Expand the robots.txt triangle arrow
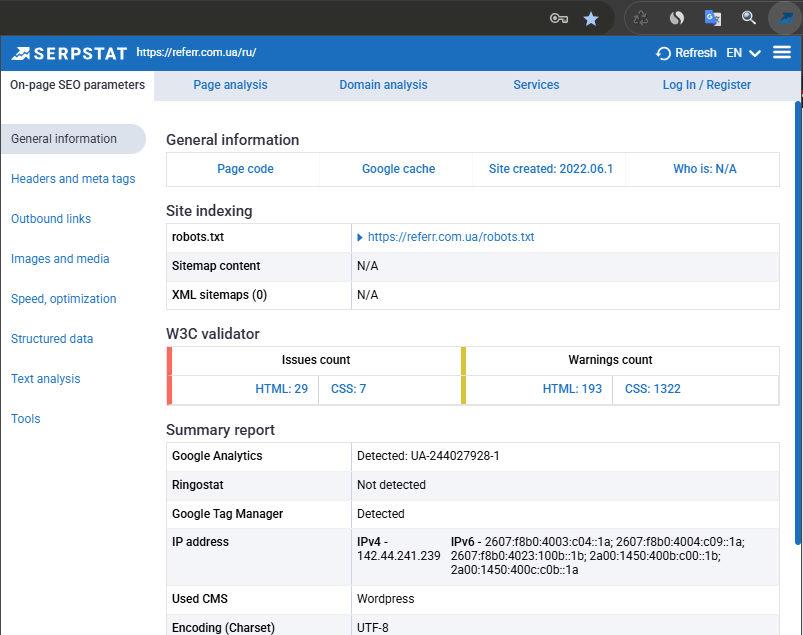Viewport: 803px width, 635px height. point(360,237)
